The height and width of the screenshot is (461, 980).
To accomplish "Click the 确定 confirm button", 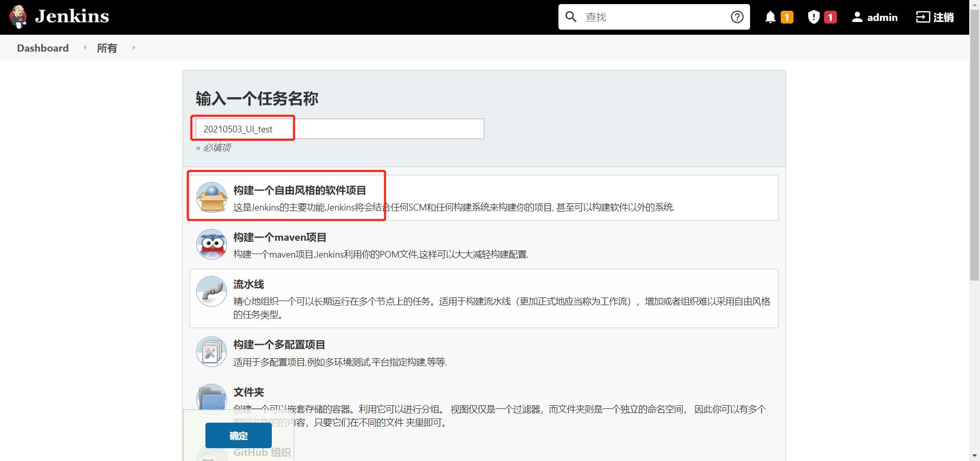I will (239, 435).
